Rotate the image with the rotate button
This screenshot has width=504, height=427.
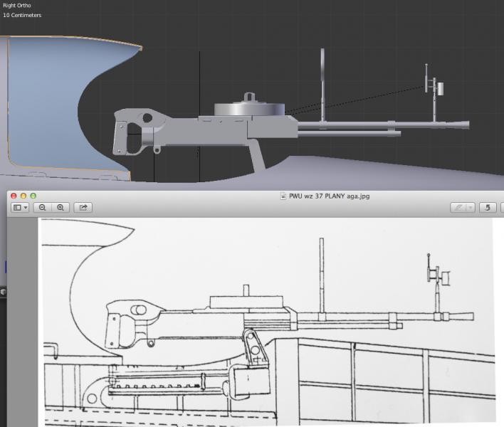(x=488, y=207)
